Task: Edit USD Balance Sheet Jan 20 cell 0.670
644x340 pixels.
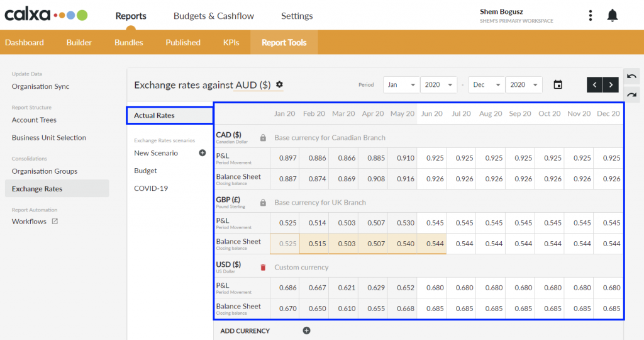Action: point(285,309)
